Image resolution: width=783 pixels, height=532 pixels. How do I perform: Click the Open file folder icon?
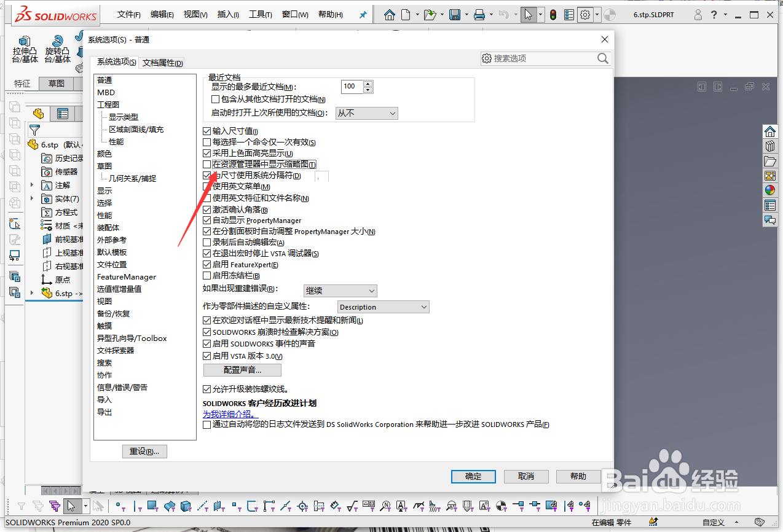(430, 15)
